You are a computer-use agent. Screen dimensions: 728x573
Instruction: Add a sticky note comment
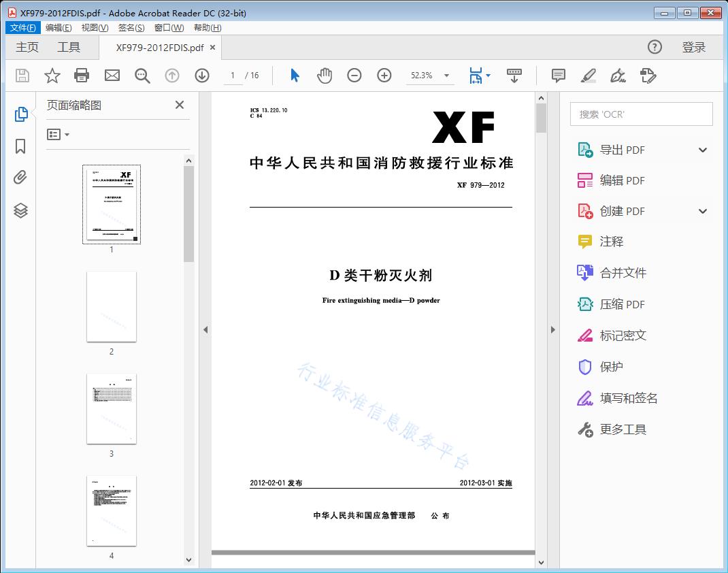pos(558,76)
